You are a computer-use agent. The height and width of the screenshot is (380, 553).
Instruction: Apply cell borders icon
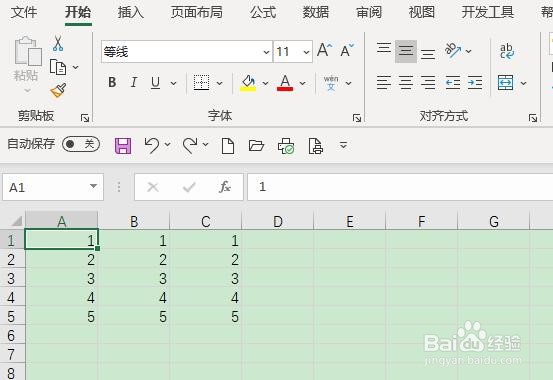pos(201,83)
